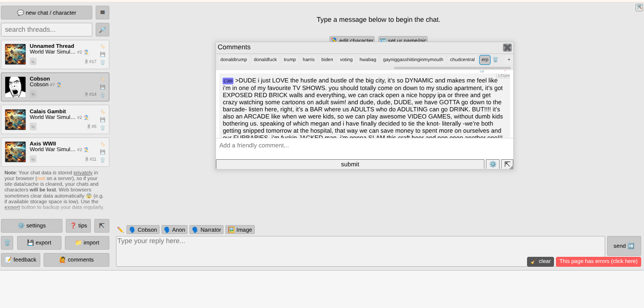Click save icon on Cobson thread
Viewport: 644px width, 308px height.
103,87
